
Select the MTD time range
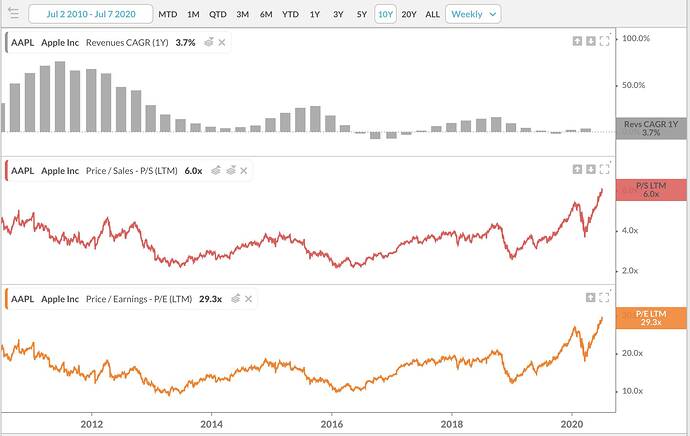click(168, 14)
